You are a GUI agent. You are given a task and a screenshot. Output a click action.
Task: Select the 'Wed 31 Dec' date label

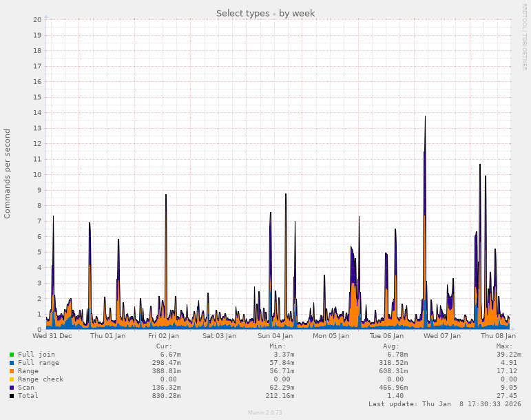point(52,336)
